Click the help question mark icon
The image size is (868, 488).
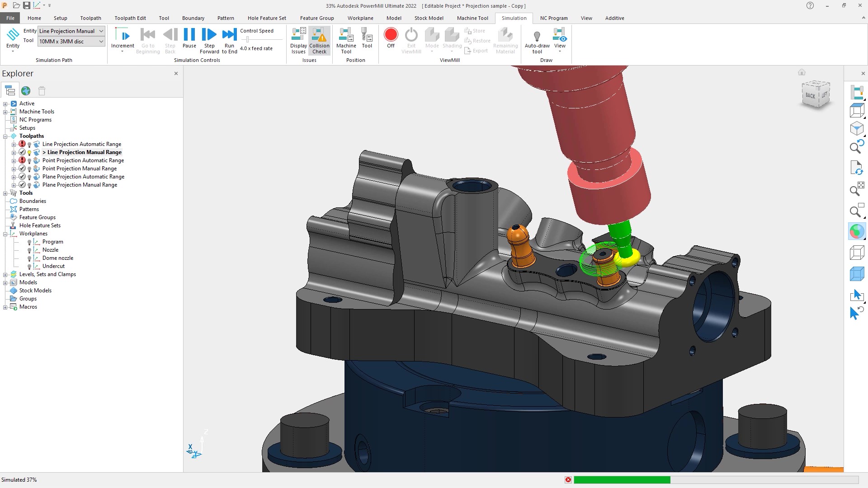point(810,6)
